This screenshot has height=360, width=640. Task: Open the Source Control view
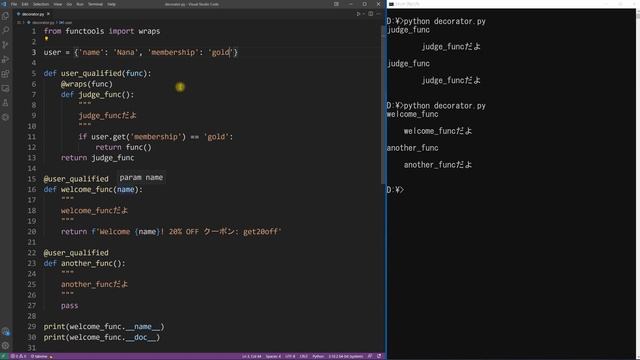coord(5,45)
